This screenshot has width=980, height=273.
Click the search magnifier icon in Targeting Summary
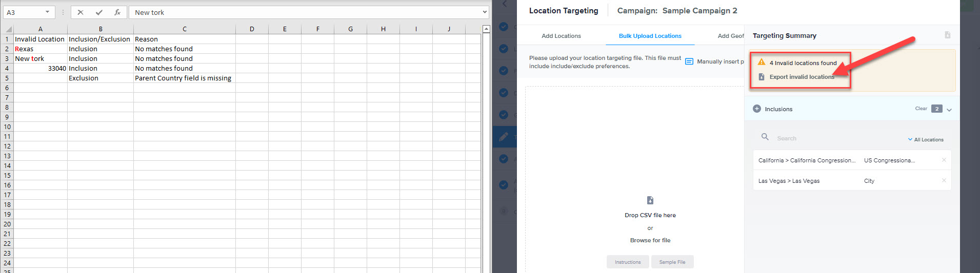coord(765,137)
